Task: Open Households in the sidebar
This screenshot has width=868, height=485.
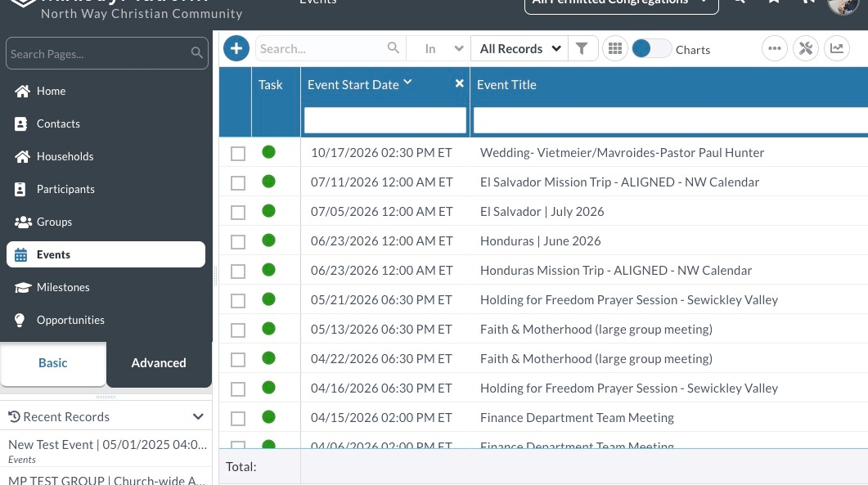Action: point(65,156)
